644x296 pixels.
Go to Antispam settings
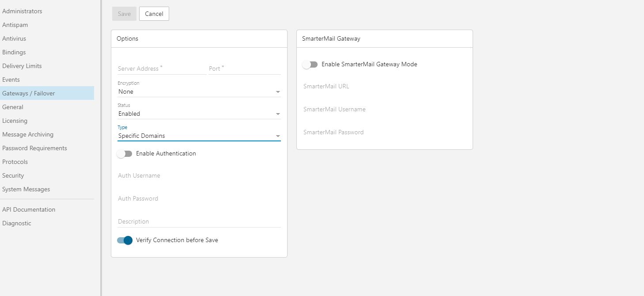pyautogui.click(x=15, y=25)
